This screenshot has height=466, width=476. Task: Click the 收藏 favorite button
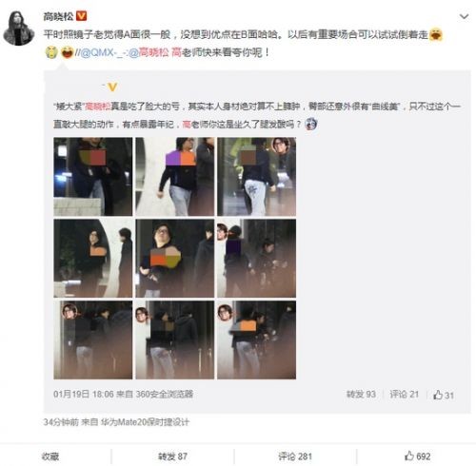coord(50,456)
